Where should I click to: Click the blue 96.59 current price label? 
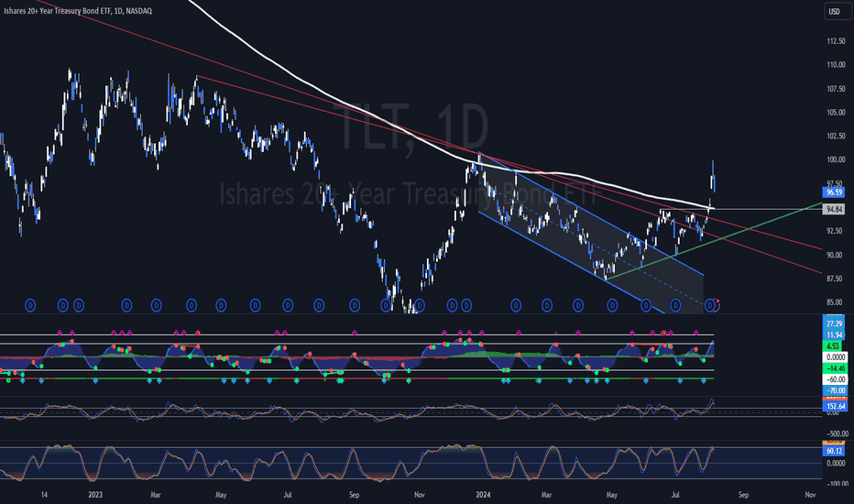coord(833,192)
